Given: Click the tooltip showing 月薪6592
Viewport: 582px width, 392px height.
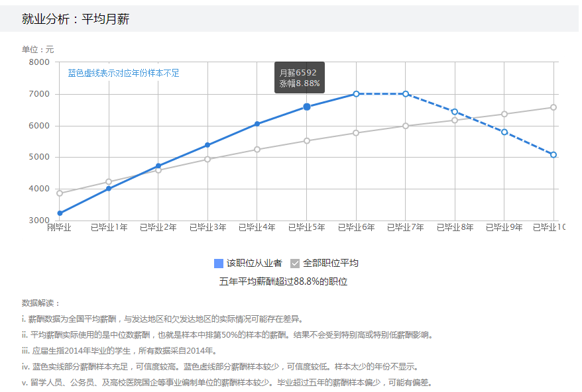Looking at the screenshot, I should point(299,73).
